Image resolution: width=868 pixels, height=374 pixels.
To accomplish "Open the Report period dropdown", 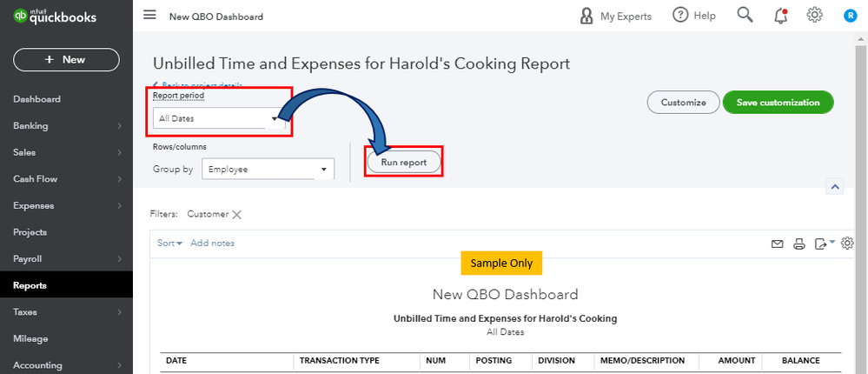I will point(219,118).
